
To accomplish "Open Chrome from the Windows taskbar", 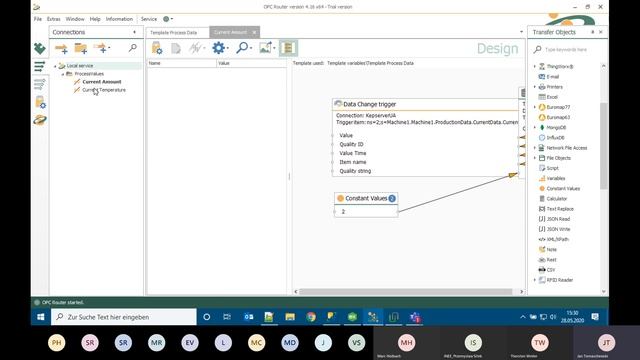I will click(311, 317).
